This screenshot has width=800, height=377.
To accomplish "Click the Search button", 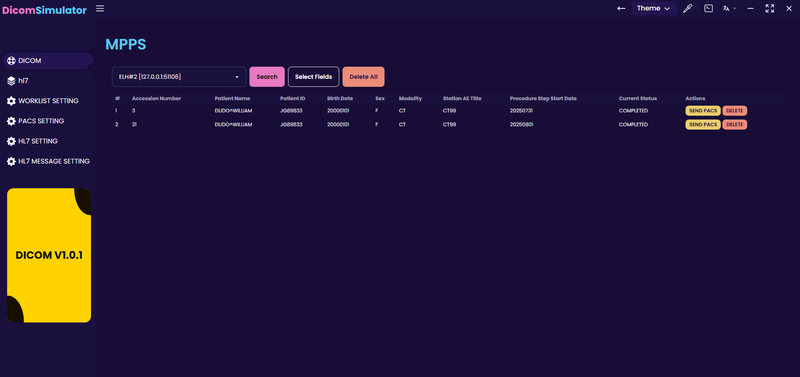I will coord(267,77).
